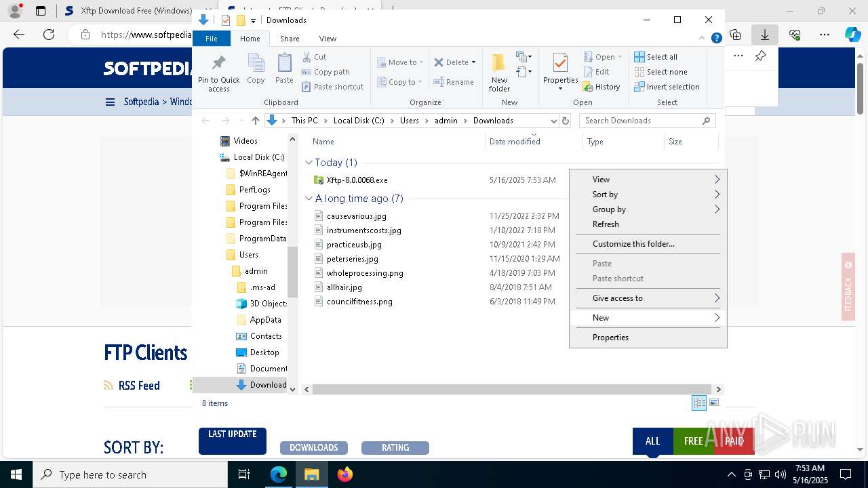Switch to the large icons view icon
Screen dimensions: 868x488
coord(713,403)
